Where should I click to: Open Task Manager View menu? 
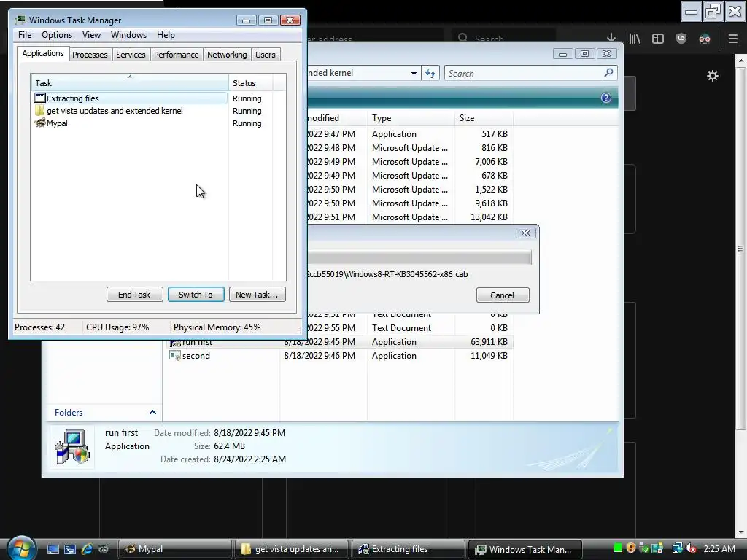tap(91, 35)
